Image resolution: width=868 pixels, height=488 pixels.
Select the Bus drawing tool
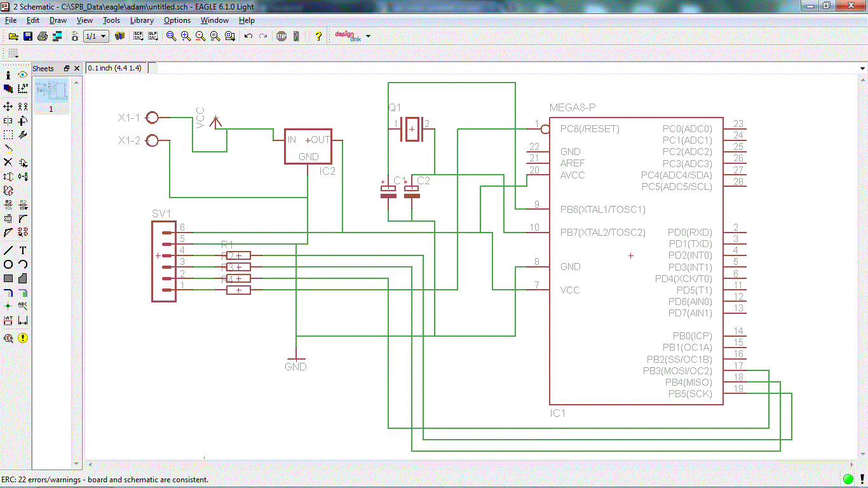(8, 293)
